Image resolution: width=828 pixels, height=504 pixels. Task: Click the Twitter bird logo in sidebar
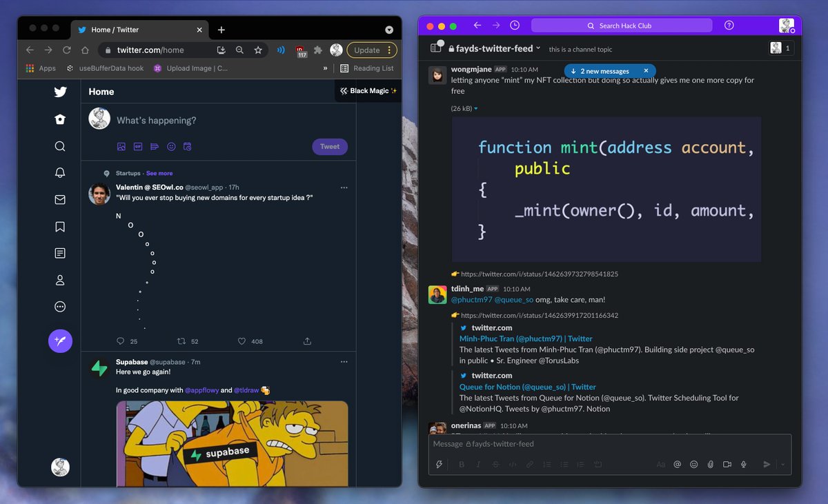pyautogui.click(x=60, y=92)
